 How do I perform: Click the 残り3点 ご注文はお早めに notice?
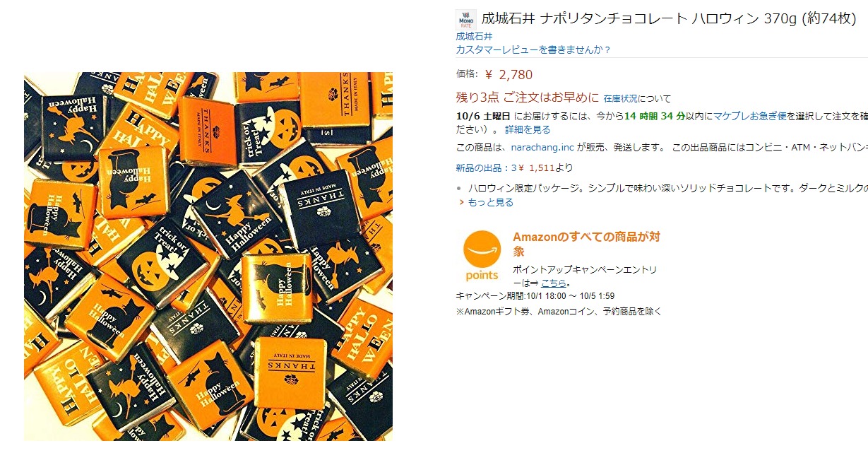click(528, 98)
